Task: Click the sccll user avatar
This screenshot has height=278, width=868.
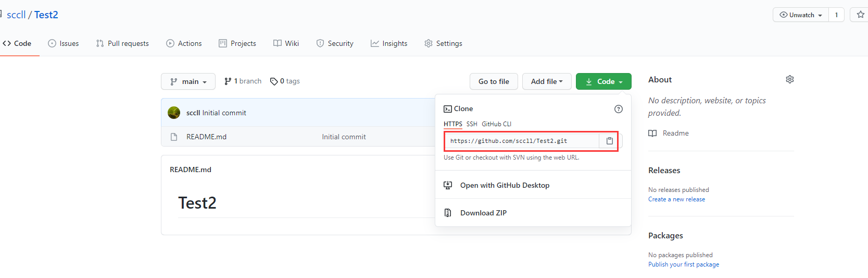Action: point(174,113)
